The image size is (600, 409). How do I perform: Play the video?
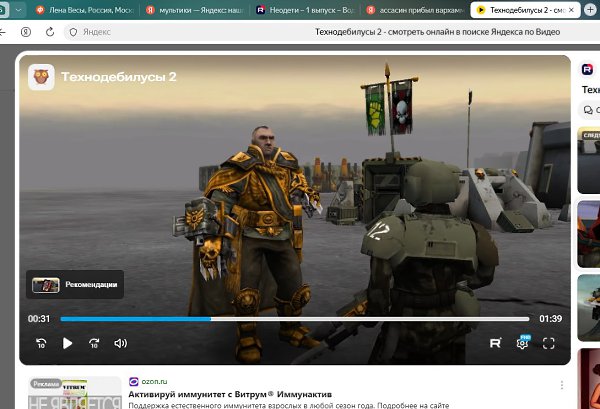[x=67, y=343]
